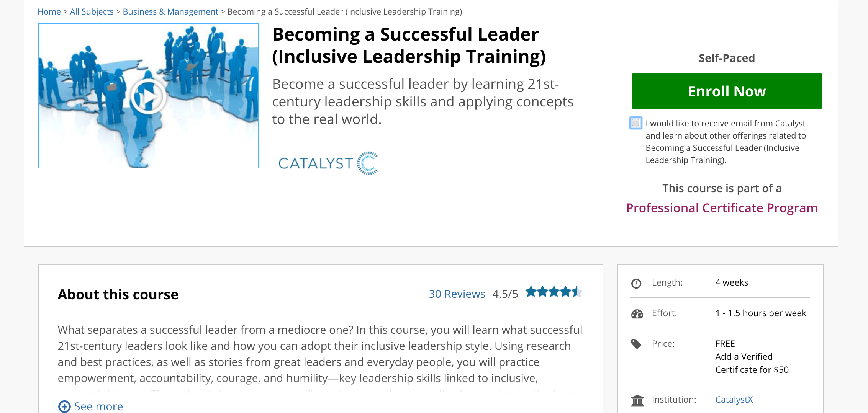The image size is (868, 413).
Task: Click the gauge icon beside Effort
Action: [637, 313]
